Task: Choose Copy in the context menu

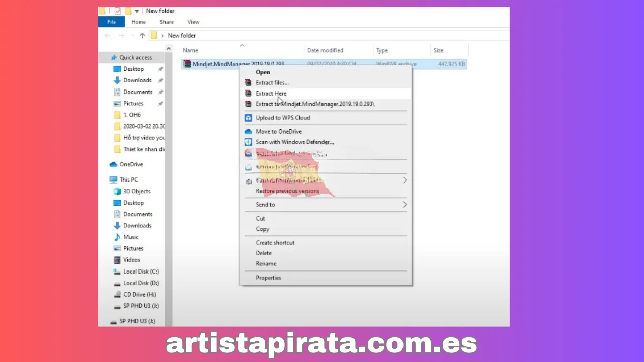Action: click(262, 229)
